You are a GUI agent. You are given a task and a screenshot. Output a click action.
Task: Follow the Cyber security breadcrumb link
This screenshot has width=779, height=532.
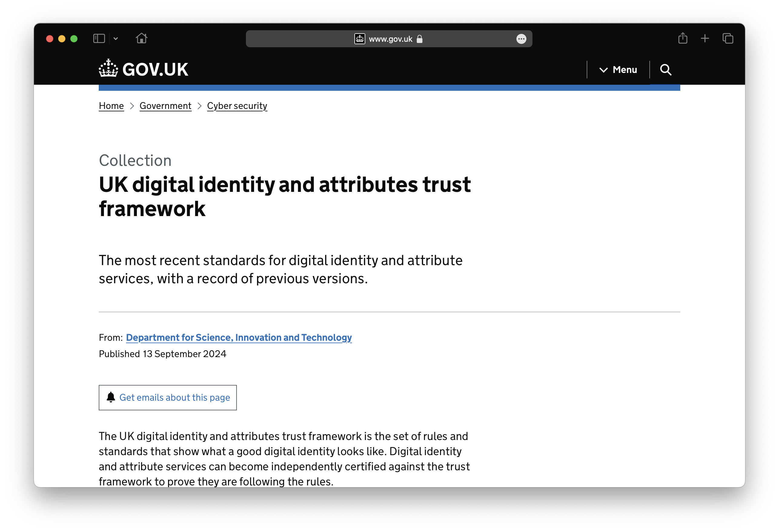[x=237, y=106]
